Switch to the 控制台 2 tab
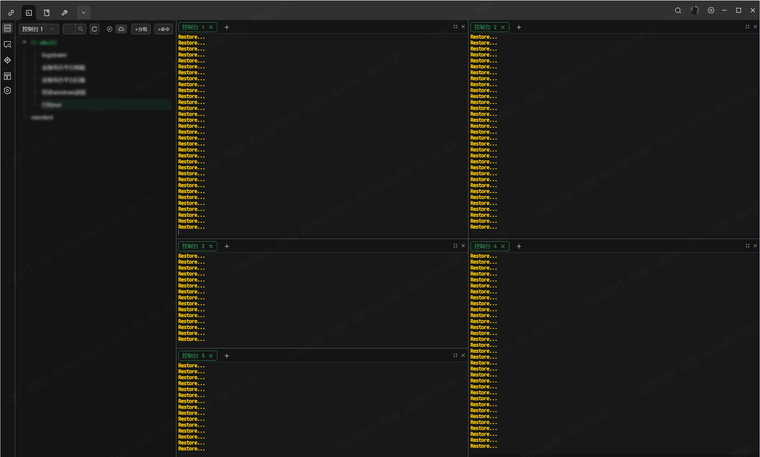Viewport: 760px width, 457px height. click(485, 27)
